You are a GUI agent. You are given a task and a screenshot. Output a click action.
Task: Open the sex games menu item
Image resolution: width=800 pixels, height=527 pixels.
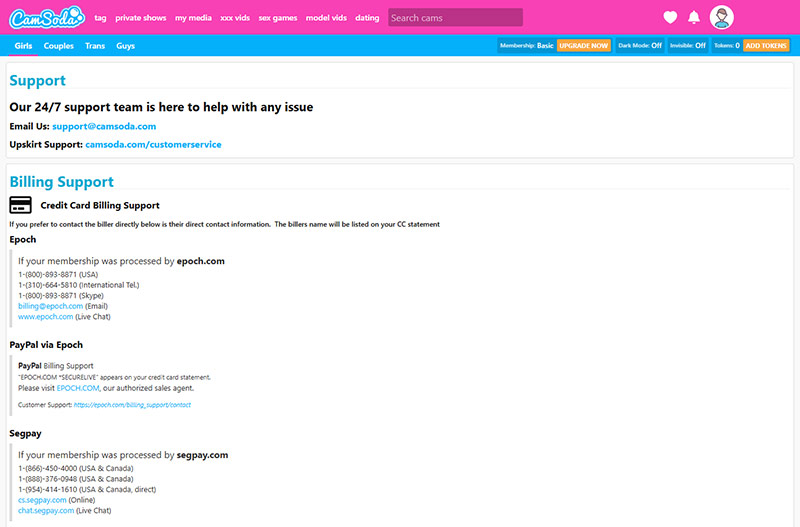click(x=278, y=18)
